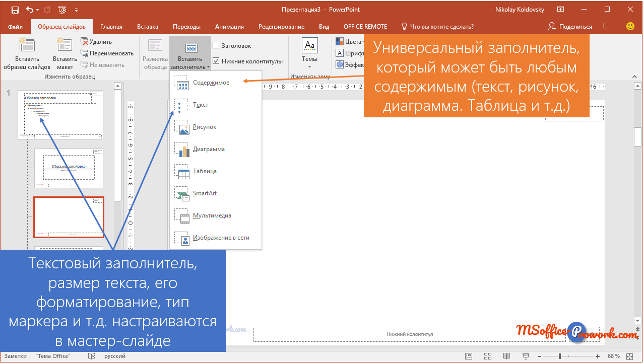The image size is (644, 364).
Task: Open the OFFICE REMOTE tab
Action: [365, 27]
